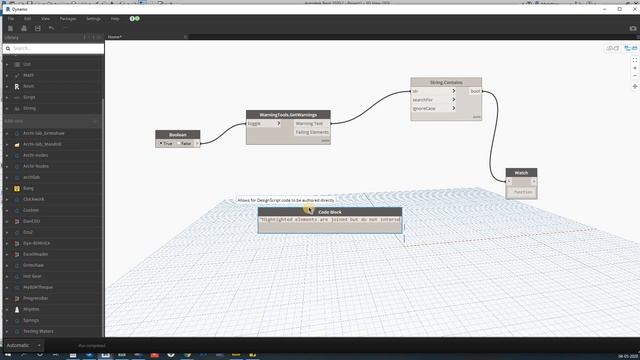Click the Math category icon in library
Image resolution: width=640 pixels, height=360 pixels.
click(17, 76)
